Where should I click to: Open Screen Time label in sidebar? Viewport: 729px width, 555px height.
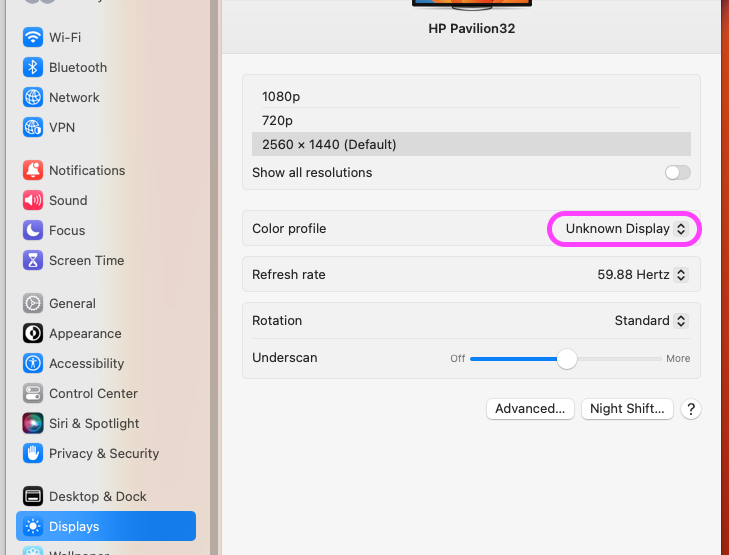coord(86,261)
